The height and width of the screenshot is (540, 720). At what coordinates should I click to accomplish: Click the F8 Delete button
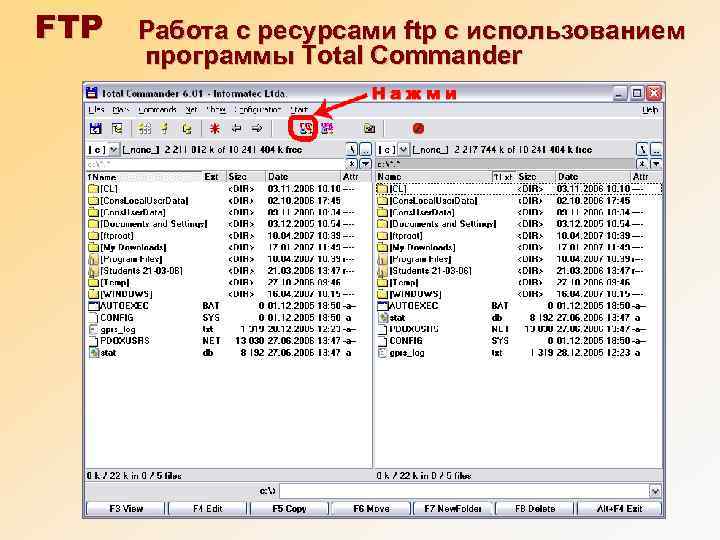(535, 508)
